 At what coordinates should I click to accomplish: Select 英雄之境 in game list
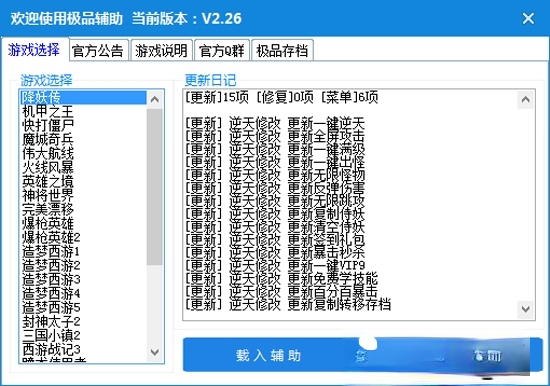pyautogui.click(x=83, y=181)
